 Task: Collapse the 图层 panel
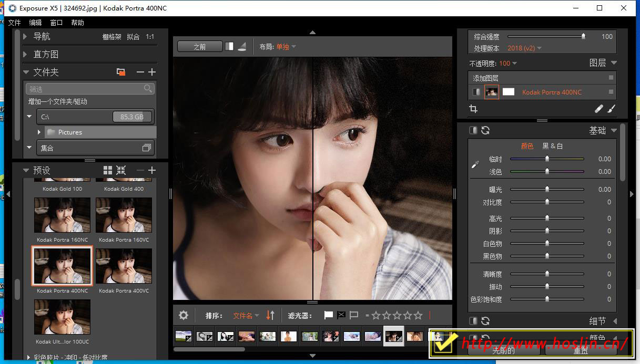click(614, 63)
